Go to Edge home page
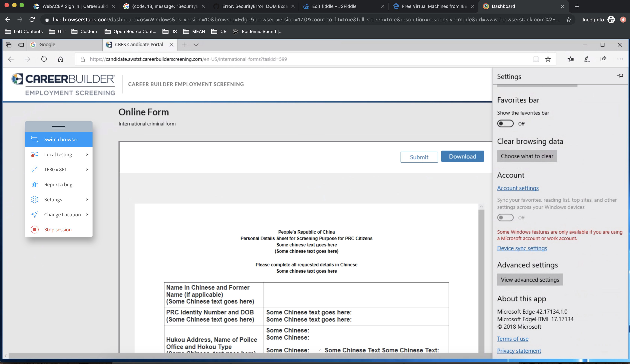Viewport: 630px width, 364px height. (61, 59)
